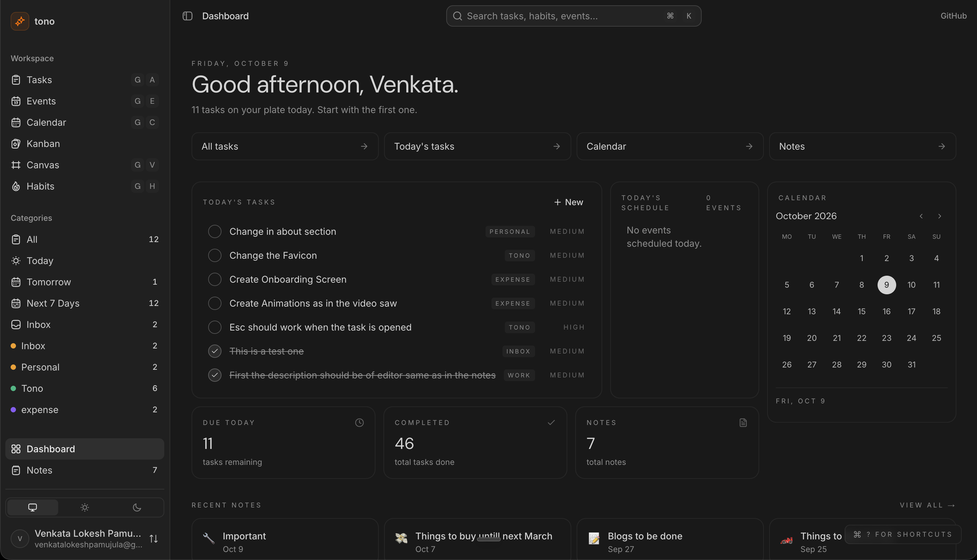Click the wrench icon on the Important note
Viewport: 977px width, 560px height.
tap(209, 538)
